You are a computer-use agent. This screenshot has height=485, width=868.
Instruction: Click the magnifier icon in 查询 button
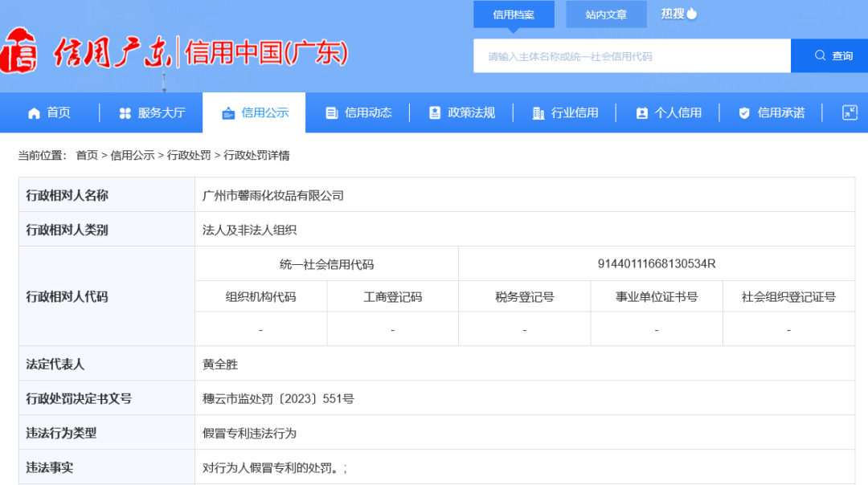[x=820, y=55]
